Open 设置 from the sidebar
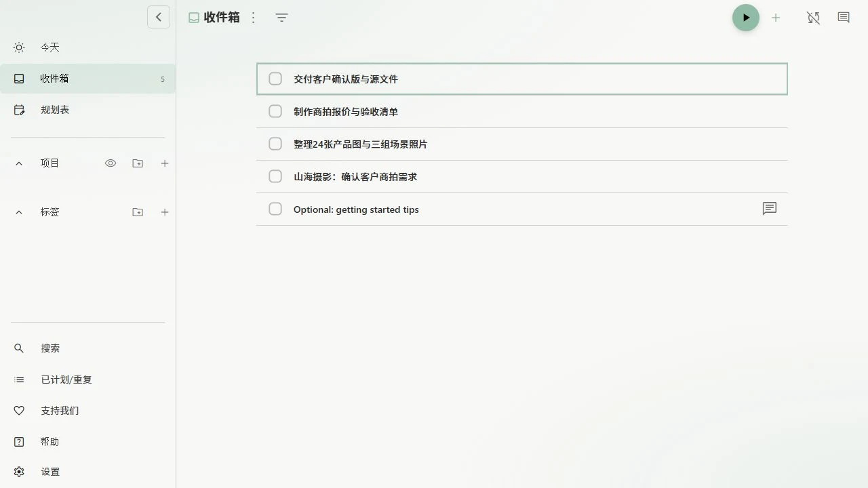This screenshot has width=868, height=488. 87,472
